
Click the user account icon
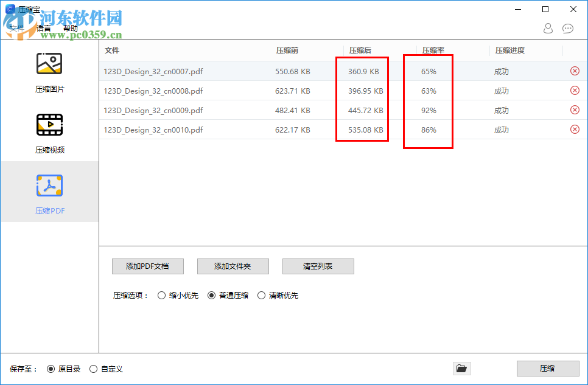(547, 28)
